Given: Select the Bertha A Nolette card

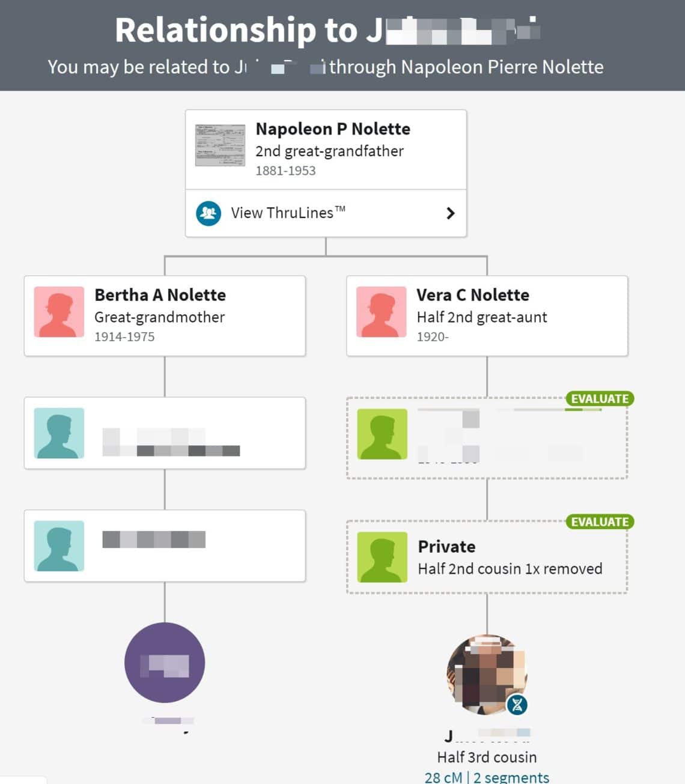Looking at the screenshot, I should pos(165,315).
